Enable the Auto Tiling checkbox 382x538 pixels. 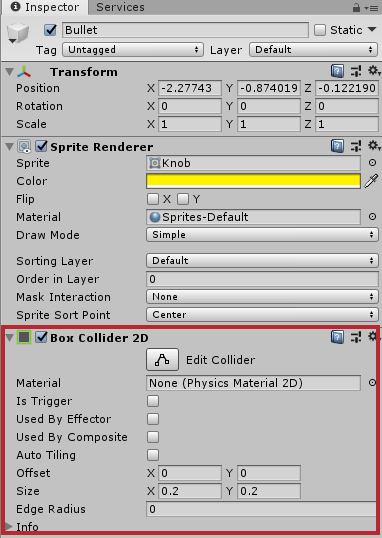153,455
